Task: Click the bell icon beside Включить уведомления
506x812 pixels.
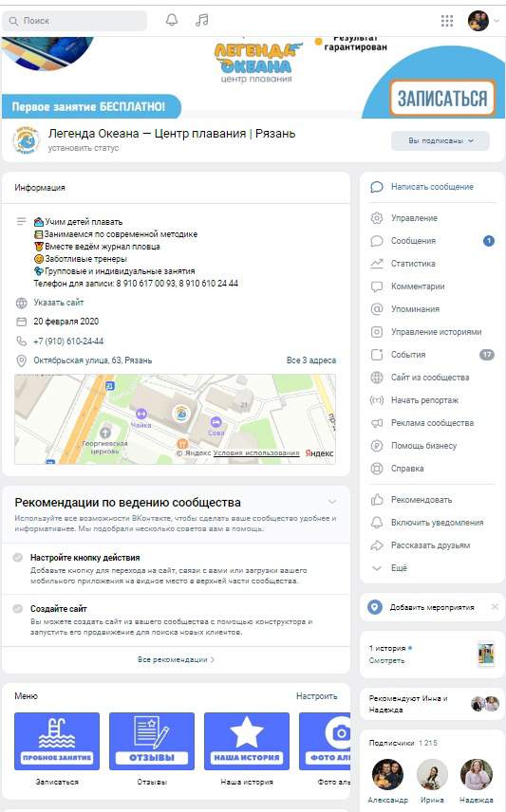Action: 377,523
